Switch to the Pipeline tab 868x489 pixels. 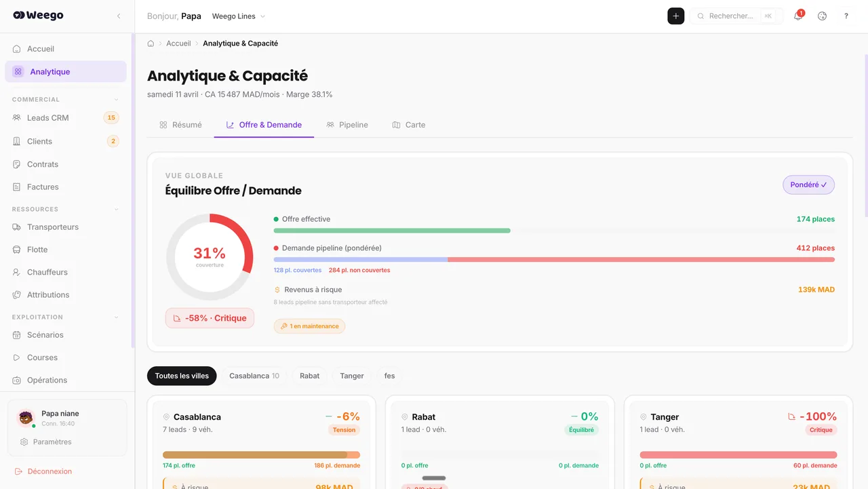[x=347, y=125]
